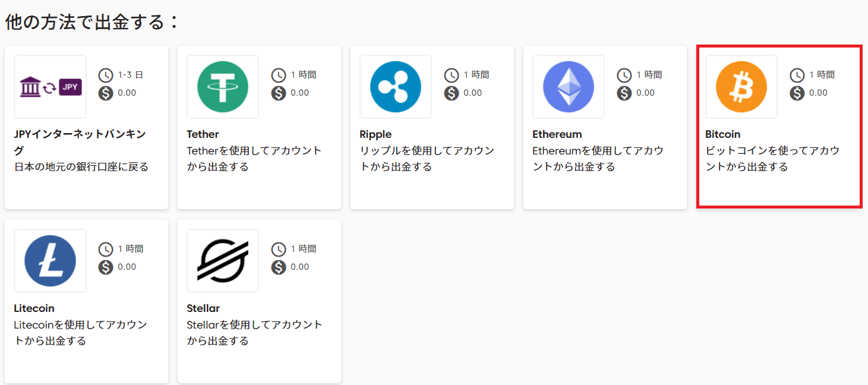Select the highlighted Bitcoin withdrawal card

click(x=779, y=127)
